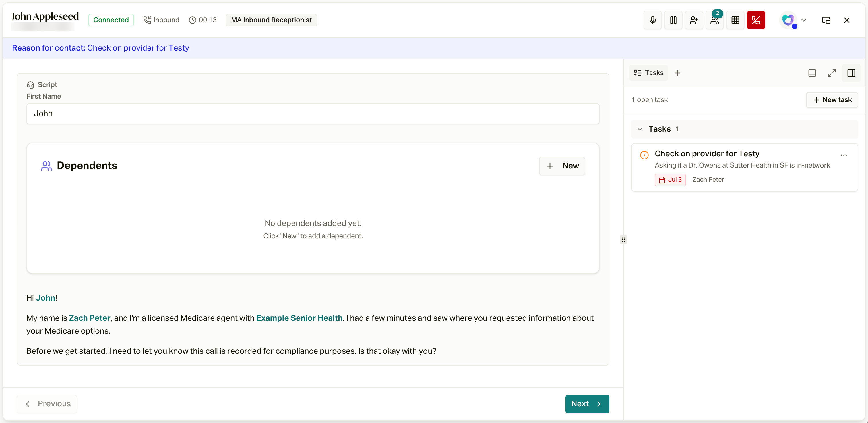Click the Inbound call indicator
Screen dimensions: 868x423
click(161, 20)
